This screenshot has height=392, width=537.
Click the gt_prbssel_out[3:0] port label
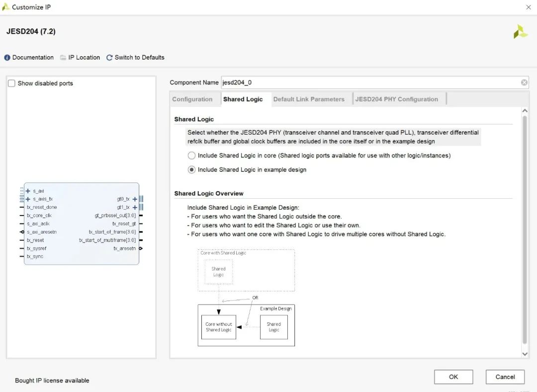coord(115,216)
